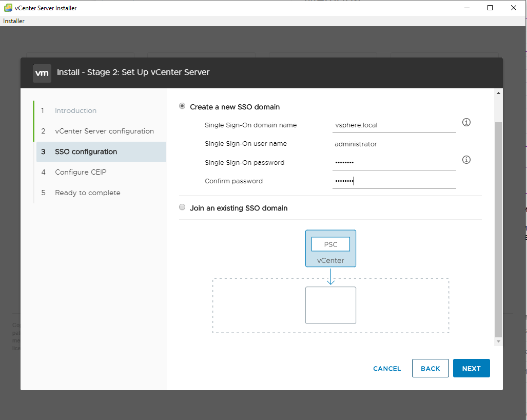
Task: Maximize the vCenter Server Installer window
Action: click(490, 8)
